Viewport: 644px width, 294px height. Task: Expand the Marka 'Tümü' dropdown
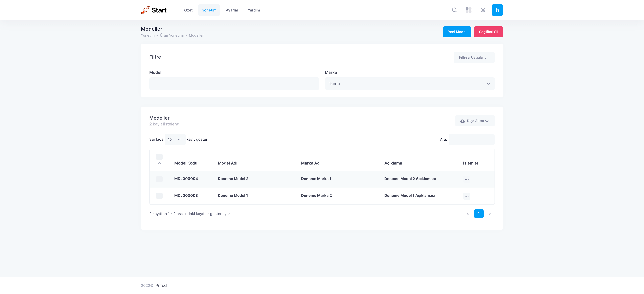coord(409,84)
